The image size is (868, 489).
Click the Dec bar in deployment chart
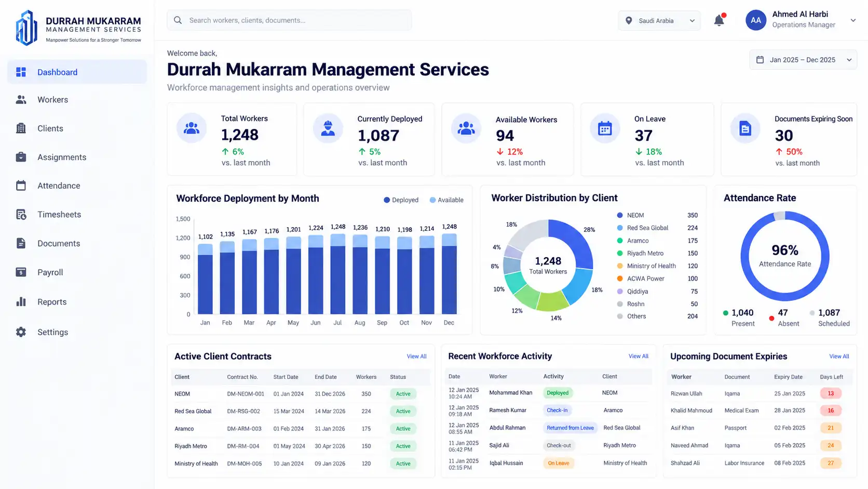449,274
